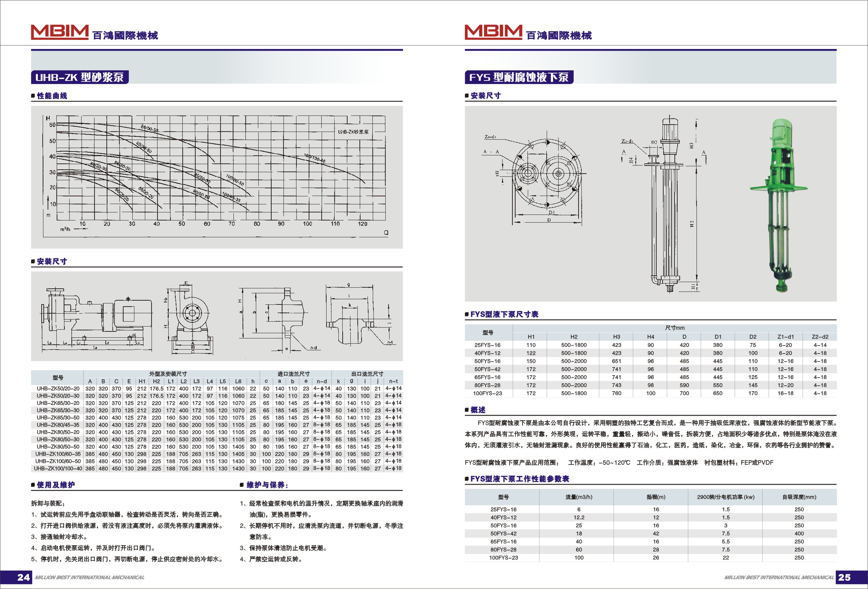Select row label 'UHB-ZK80/50-50'

58,446
